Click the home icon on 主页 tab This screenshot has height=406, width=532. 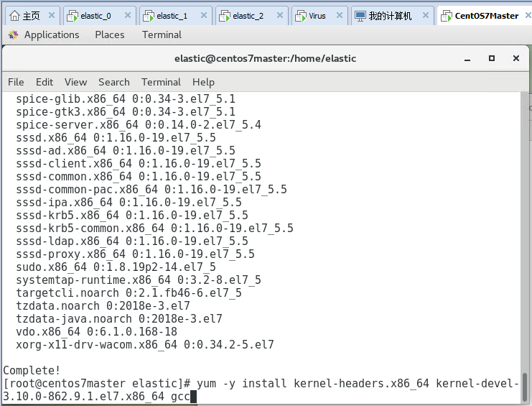[x=14, y=16]
